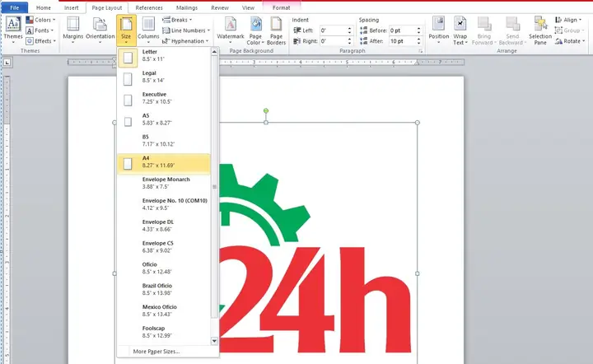Adjust Indent Right spinner arrows

click(x=349, y=41)
